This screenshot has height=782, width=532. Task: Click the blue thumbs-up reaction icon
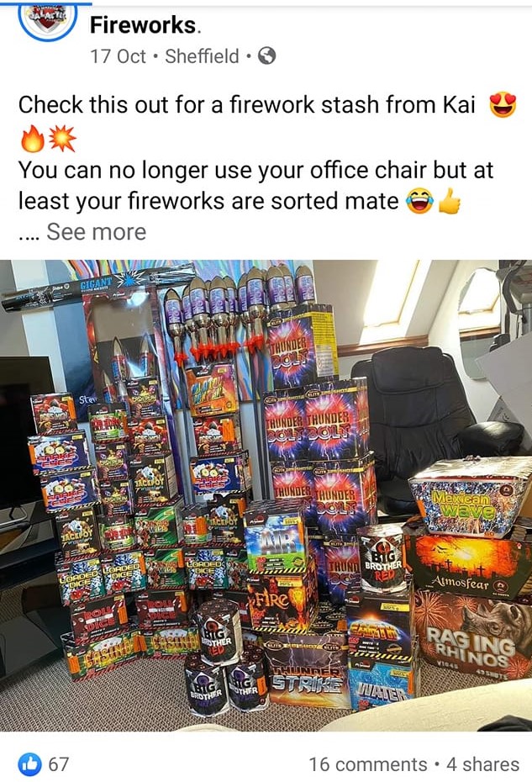[30, 764]
